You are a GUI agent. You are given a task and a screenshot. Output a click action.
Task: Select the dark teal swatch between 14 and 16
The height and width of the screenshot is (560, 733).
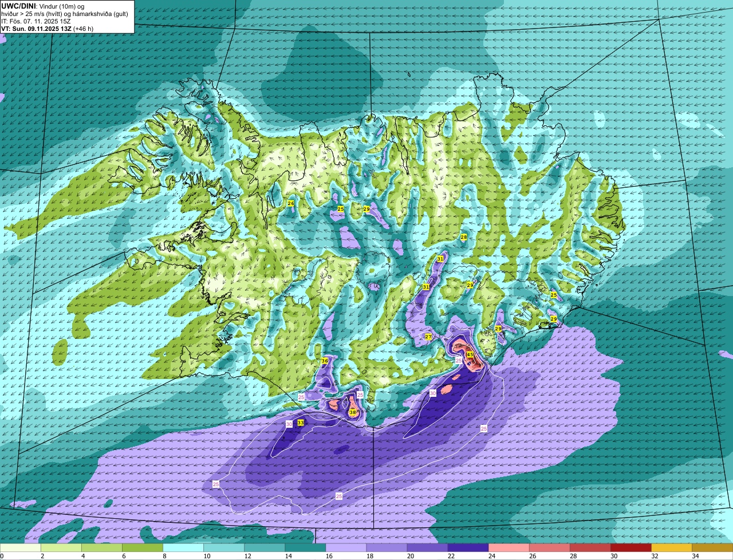(x=305, y=548)
